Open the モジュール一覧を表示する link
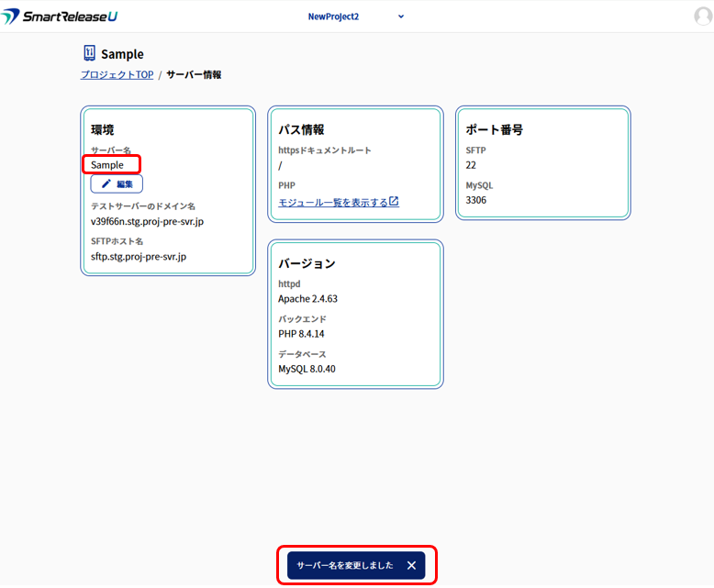 333,202
